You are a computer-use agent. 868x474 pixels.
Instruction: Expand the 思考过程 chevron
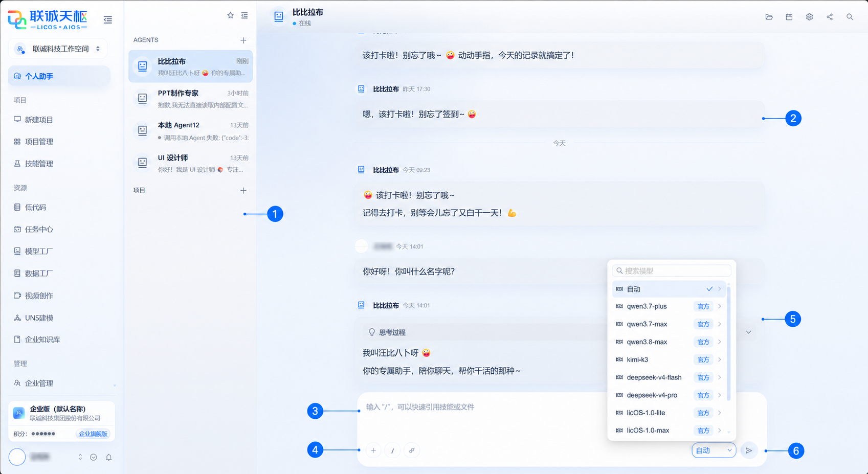(748, 332)
